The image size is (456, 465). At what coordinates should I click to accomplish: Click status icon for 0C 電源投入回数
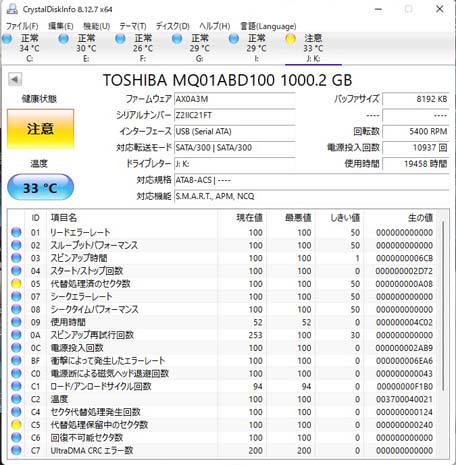16,348
